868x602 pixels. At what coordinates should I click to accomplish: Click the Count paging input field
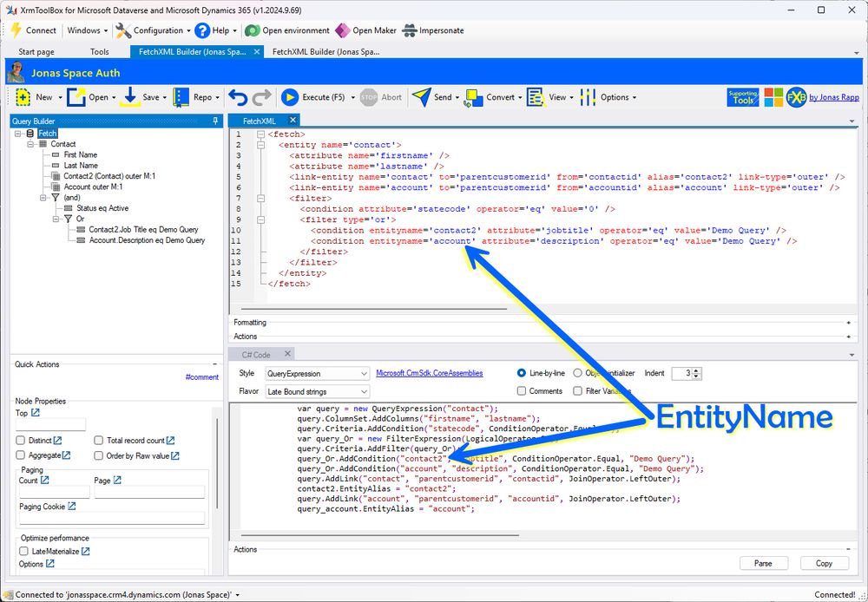54,491
